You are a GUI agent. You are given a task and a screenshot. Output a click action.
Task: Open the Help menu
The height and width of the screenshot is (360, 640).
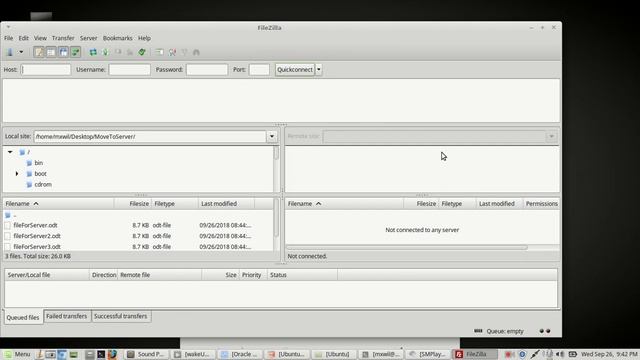[x=144, y=38]
